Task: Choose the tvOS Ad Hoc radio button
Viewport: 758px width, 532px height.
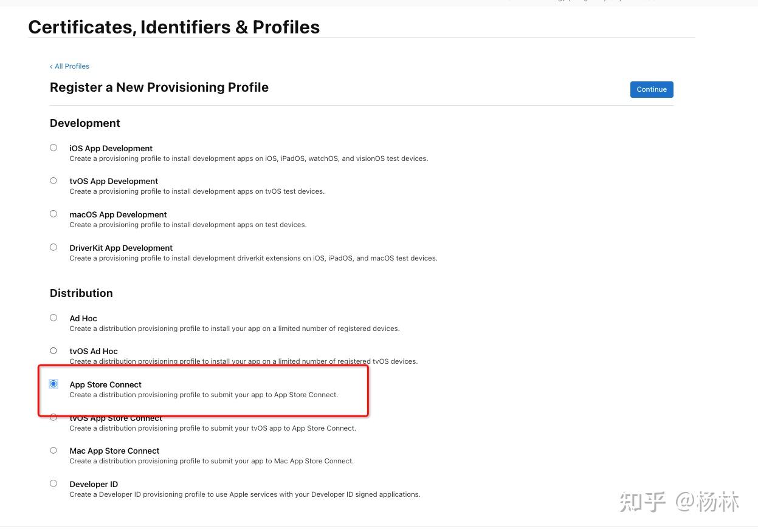Action: point(53,350)
